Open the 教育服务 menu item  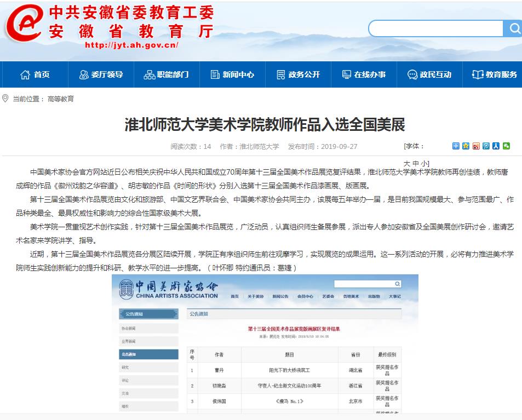click(x=495, y=74)
